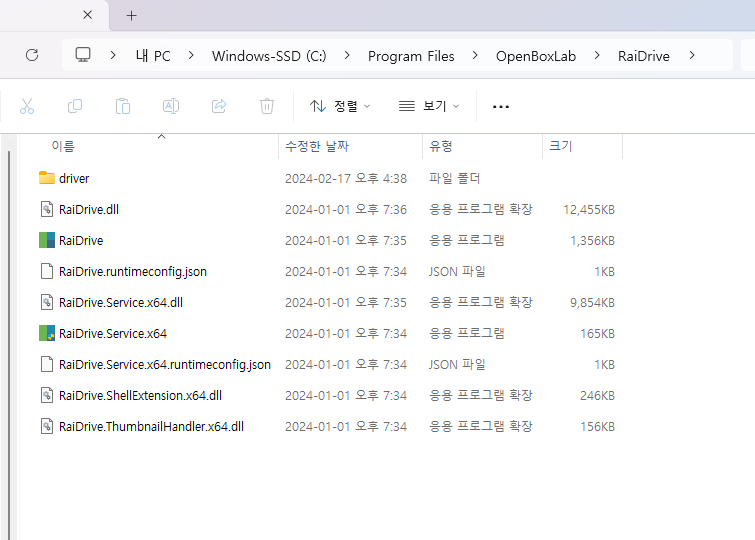Image resolution: width=755 pixels, height=540 pixels.
Task: Open the 보기 view dropdown
Action: tap(429, 106)
